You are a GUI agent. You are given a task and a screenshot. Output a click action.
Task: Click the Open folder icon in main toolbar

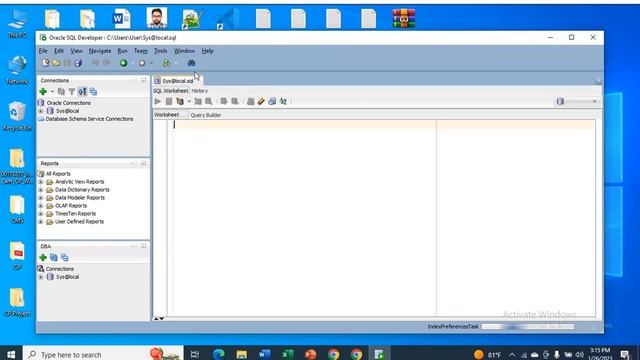pyautogui.click(x=56, y=63)
